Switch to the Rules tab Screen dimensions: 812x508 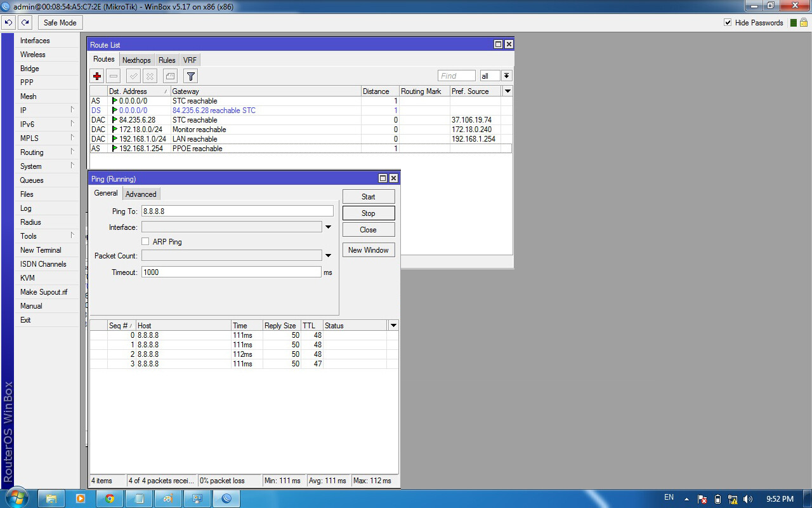[x=167, y=60]
